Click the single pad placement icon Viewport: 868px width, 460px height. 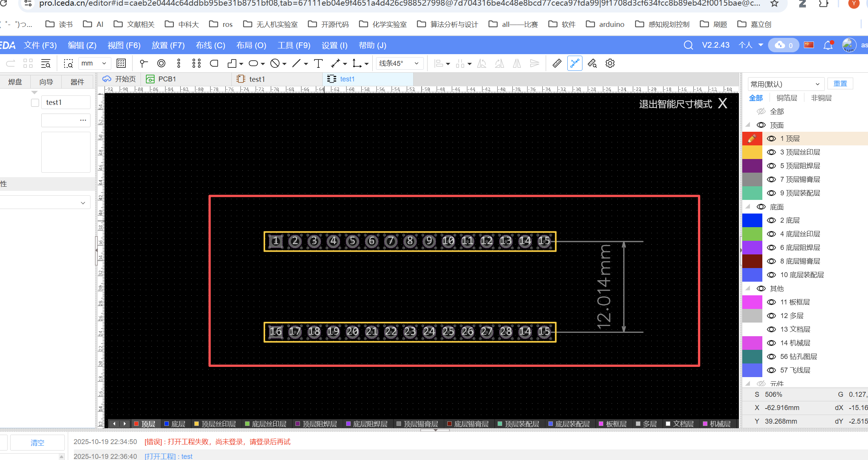point(143,64)
